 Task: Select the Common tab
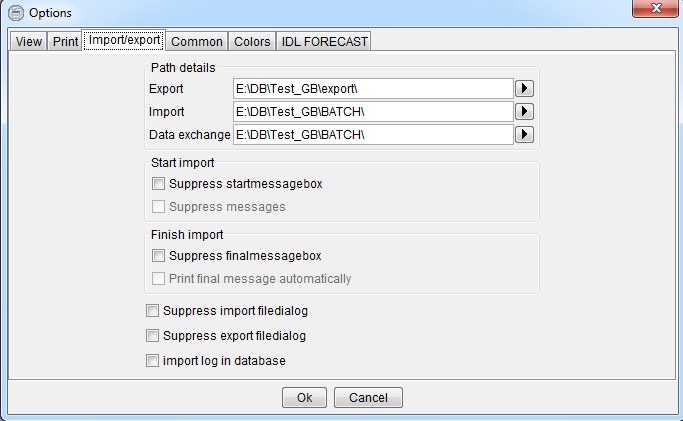coord(196,41)
